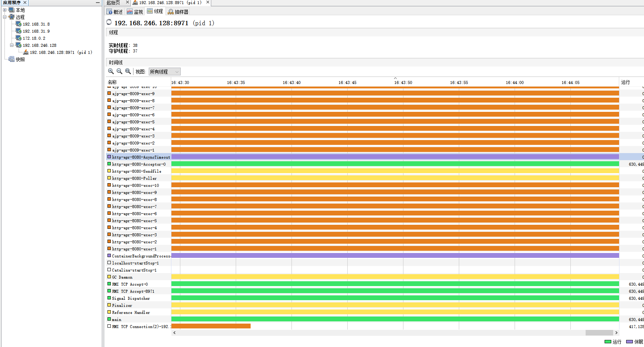Click the 192.168.31.8 host icon
644x347 pixels.
tap(19, 24)
